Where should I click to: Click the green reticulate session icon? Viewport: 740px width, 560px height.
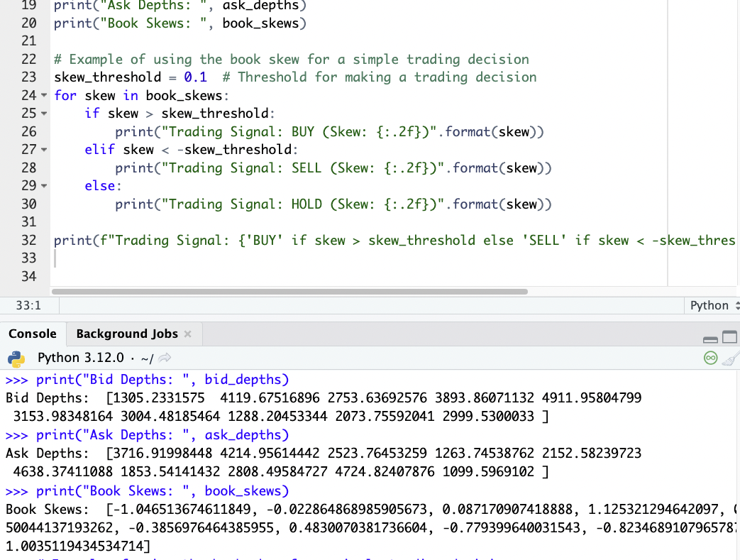[x=710, y=358]
